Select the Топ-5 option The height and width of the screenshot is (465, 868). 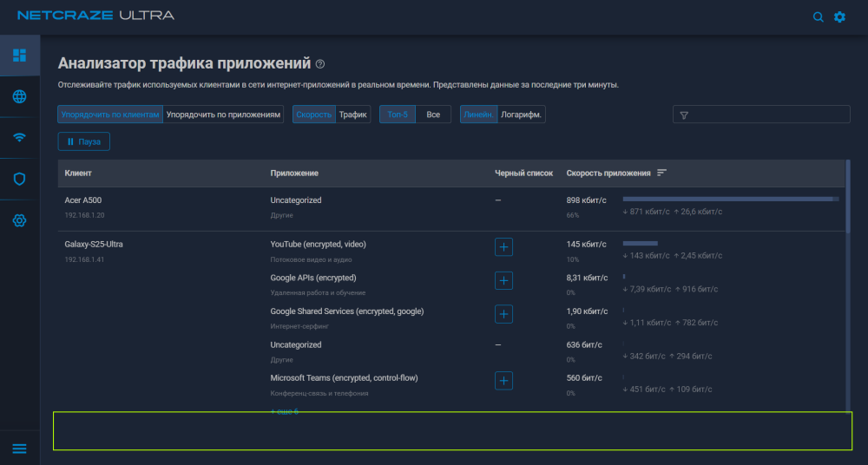398,115
